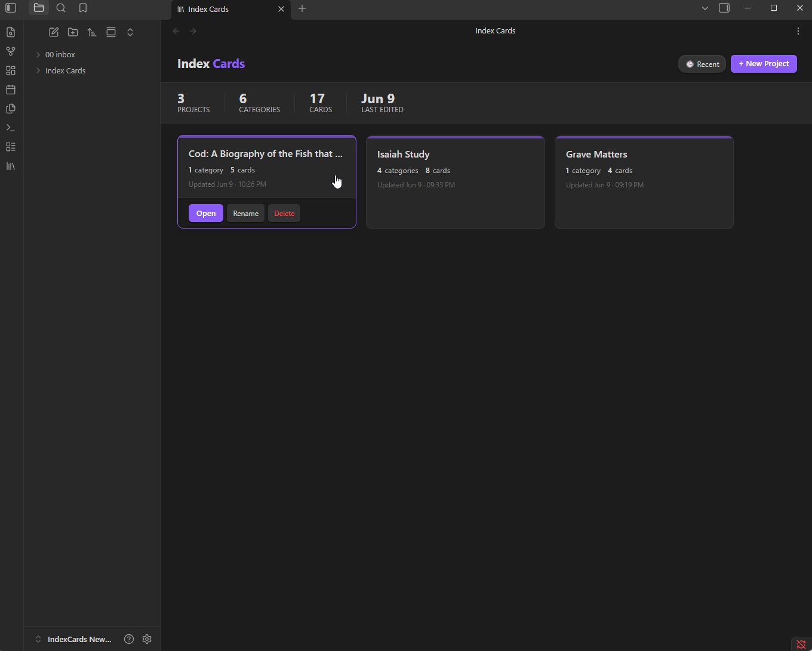Open canvas grid icon in ribbon
Image resolution: width=812 pixels, height=651 pixels.
(11, 70)
